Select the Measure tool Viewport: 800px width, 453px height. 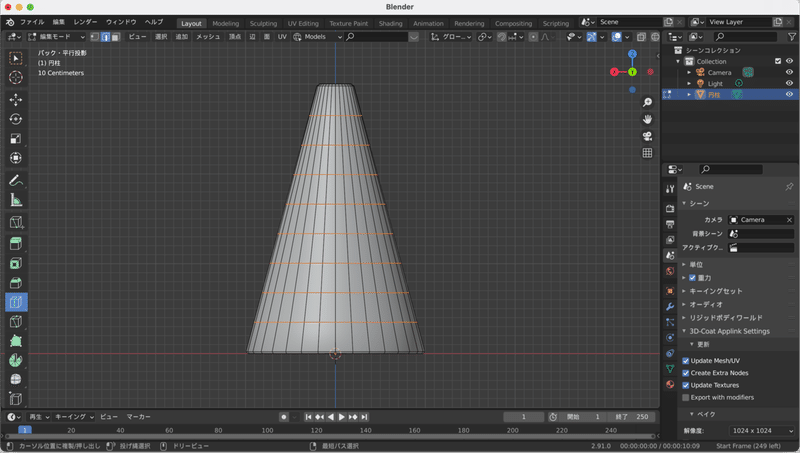pyautogui.click(x=16, y=200)
